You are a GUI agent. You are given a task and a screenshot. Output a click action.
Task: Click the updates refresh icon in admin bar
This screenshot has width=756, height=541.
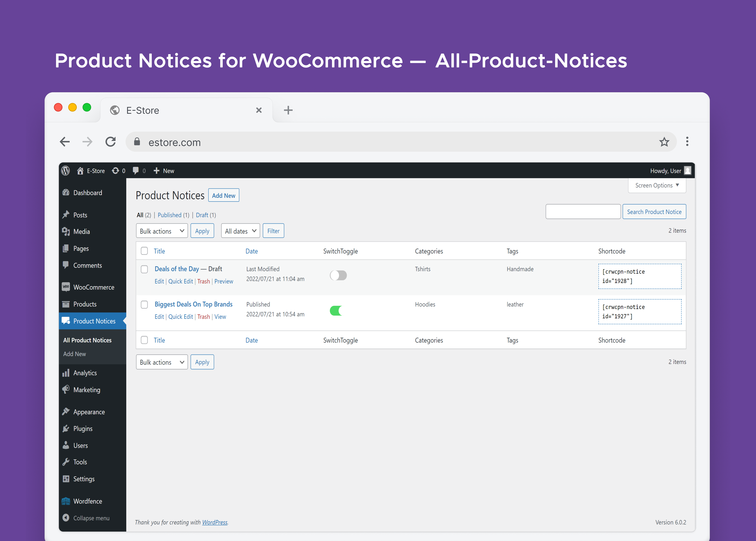[x=115, y=171]
